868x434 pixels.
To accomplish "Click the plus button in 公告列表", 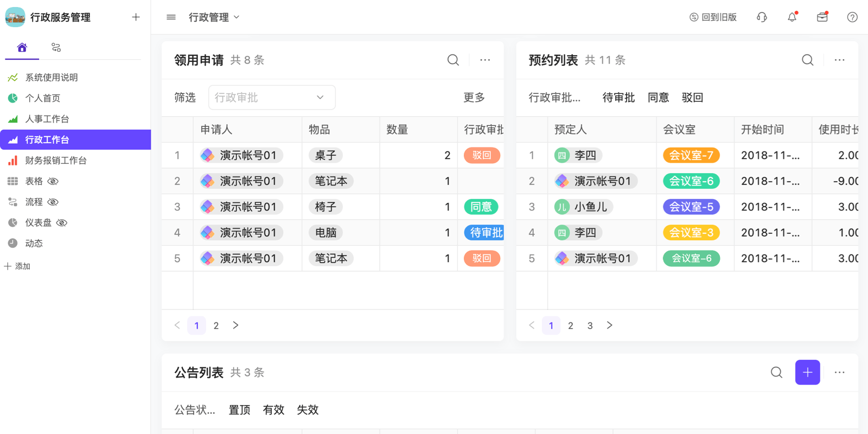I will pyautogui.click(x=807, y=373).
